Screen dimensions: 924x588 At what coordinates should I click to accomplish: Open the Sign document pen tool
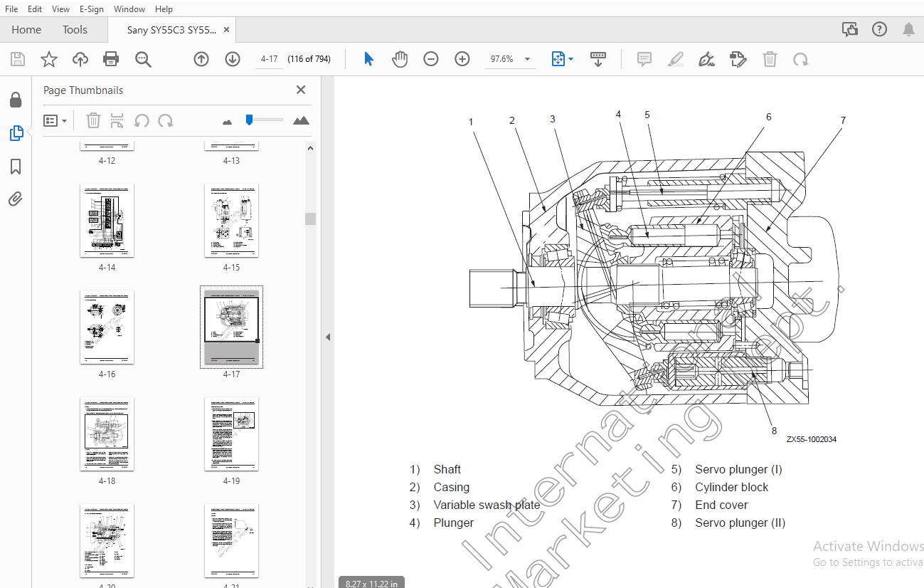706,59
